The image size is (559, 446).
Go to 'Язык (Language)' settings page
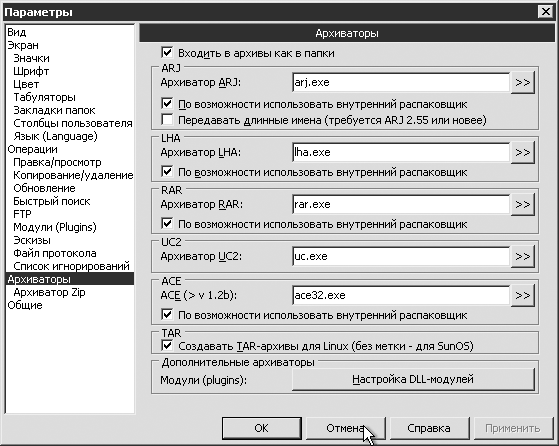click(x=55, y=136)
